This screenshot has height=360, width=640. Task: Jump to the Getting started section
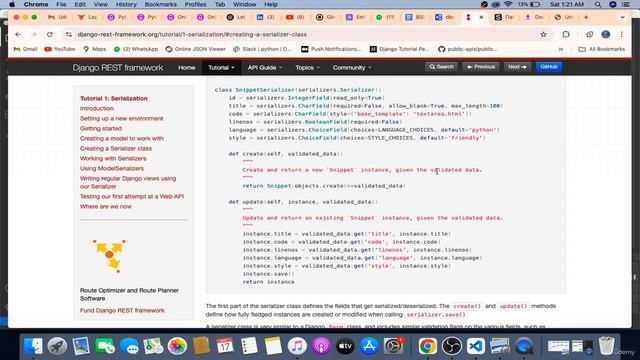coord(101,129)
